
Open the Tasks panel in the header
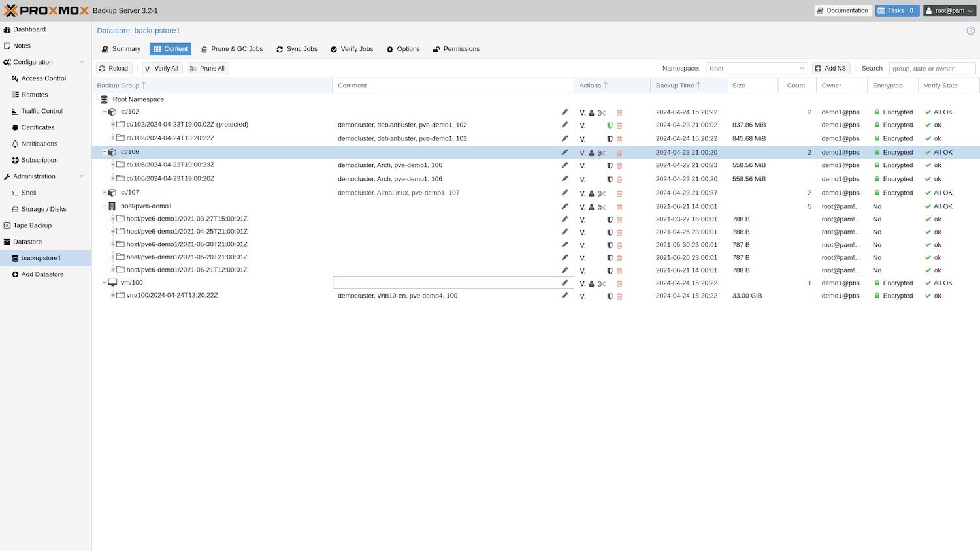point(896,10)
